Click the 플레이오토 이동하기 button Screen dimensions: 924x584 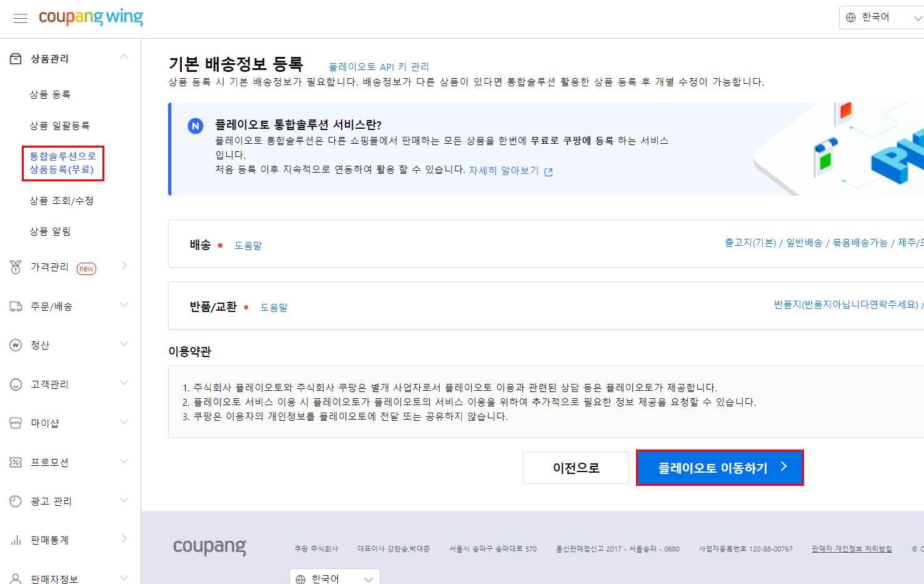(720, 468)
